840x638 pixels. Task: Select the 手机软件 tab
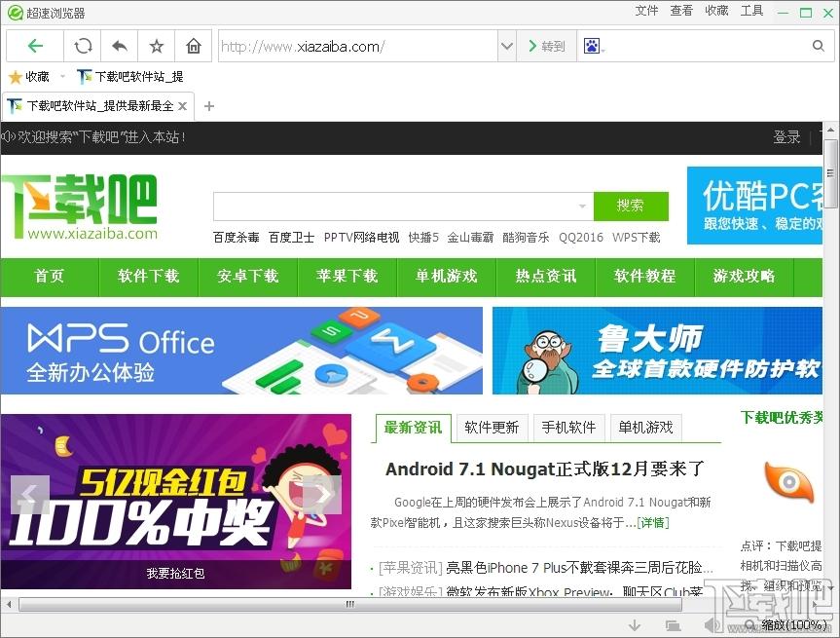569,428
